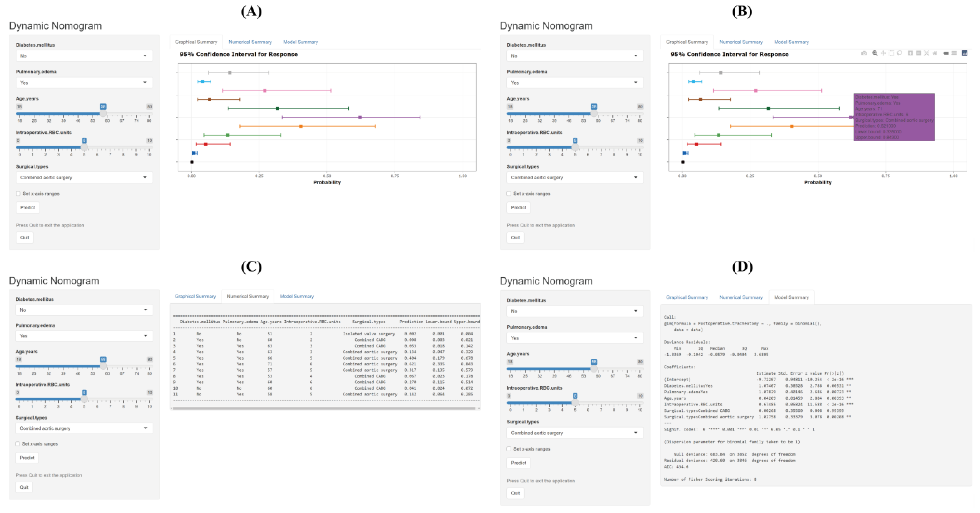Click the Plotly autoscale icon
The width and height of the screenshot is (980, 513).
[x=926, y=53]
